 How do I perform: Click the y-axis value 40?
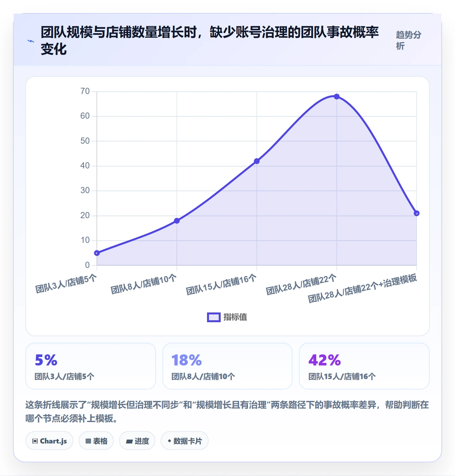click(x=85, y=166)
